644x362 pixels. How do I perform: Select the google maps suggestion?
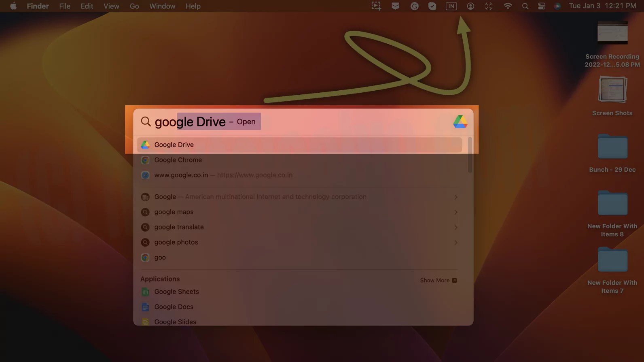299,212
